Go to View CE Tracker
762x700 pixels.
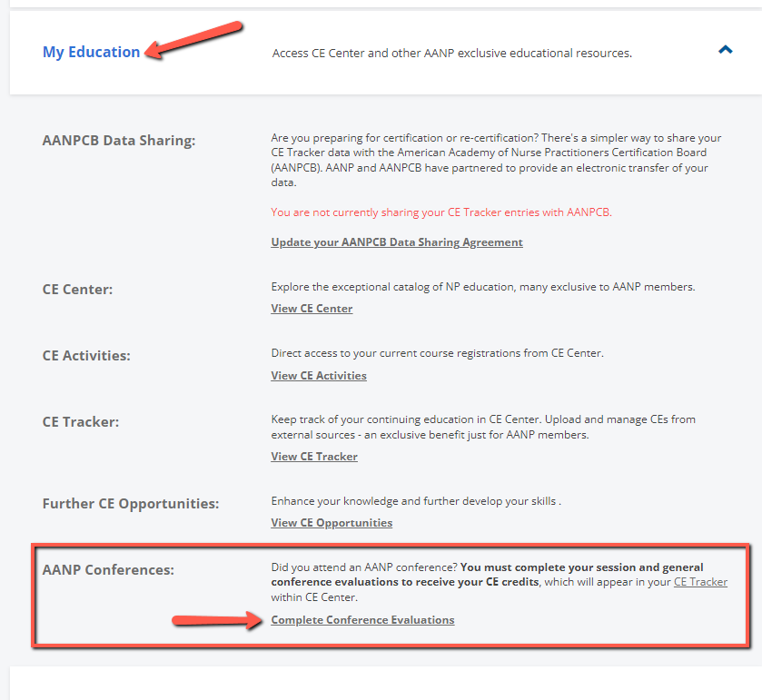point(314,457)
